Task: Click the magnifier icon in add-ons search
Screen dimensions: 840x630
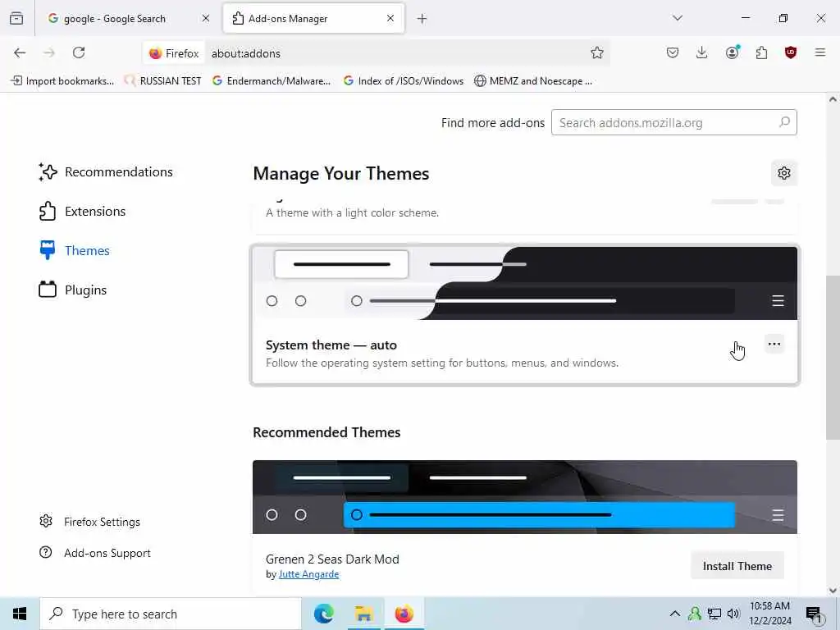Action: (x=784, y=122)
